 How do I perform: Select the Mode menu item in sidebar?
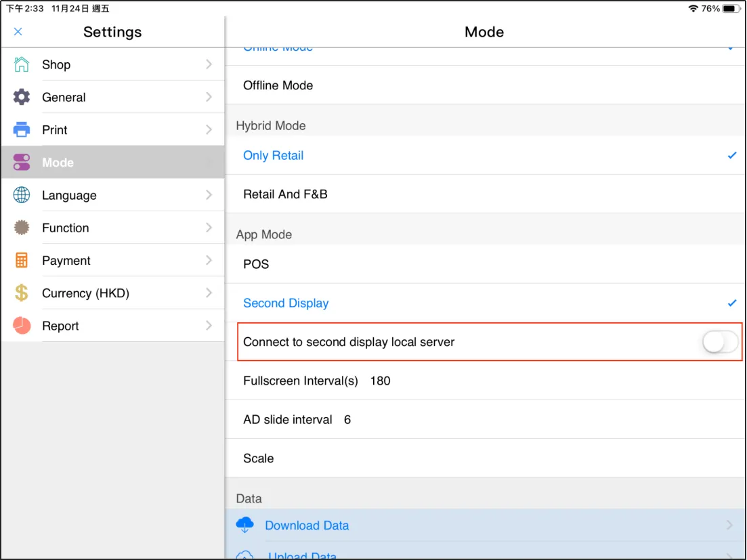pos(58,163)
